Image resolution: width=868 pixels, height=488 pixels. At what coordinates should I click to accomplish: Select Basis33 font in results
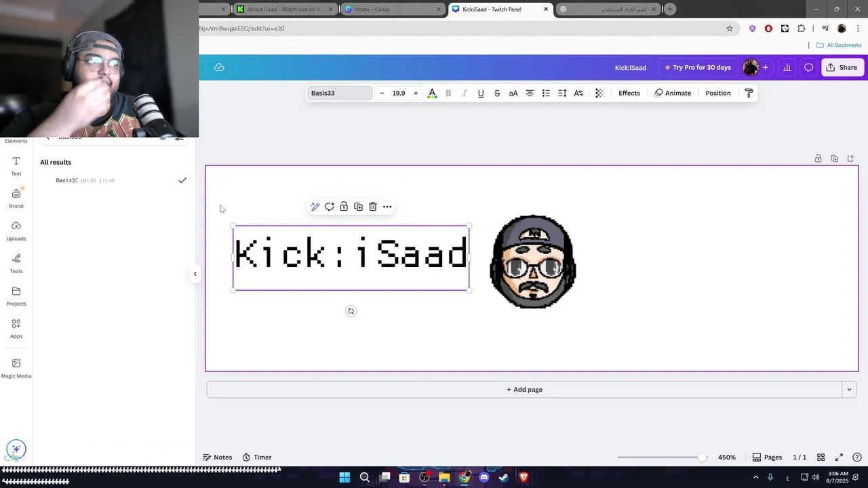(x=114, y=180)
